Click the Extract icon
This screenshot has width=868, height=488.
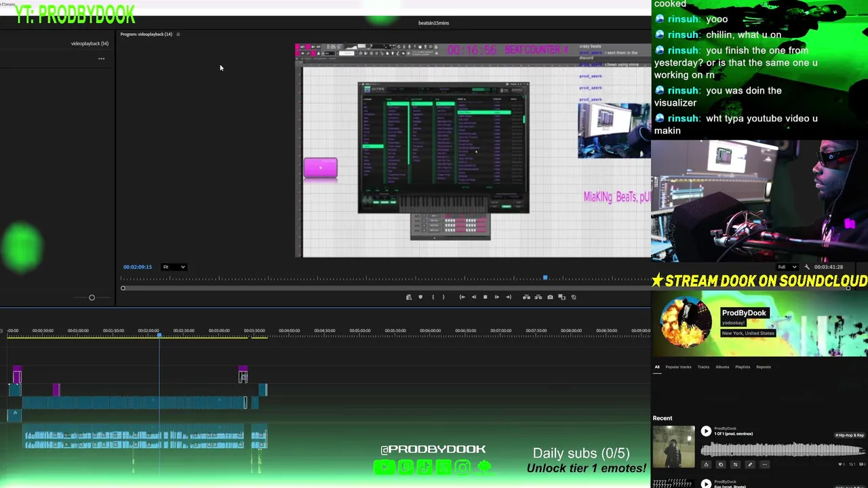(x=538, y=297)
